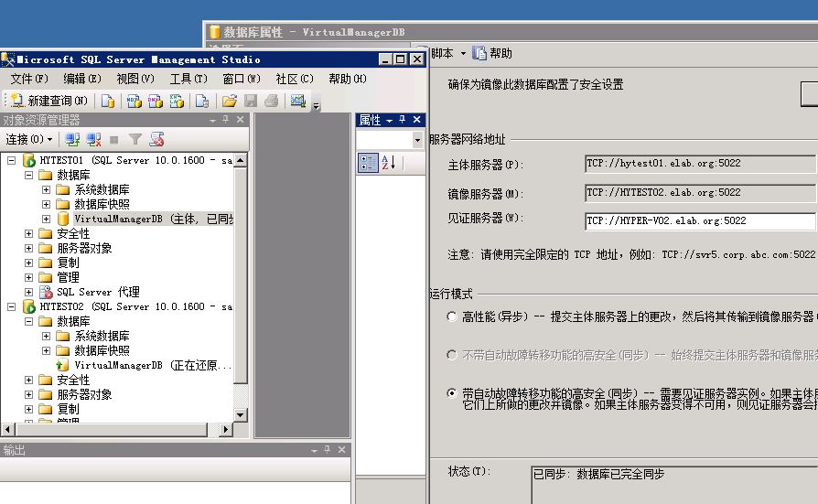Screen dimensions: 818x504
Task: Select the HYTEST01 server icon
Action: tap(29, 160)
